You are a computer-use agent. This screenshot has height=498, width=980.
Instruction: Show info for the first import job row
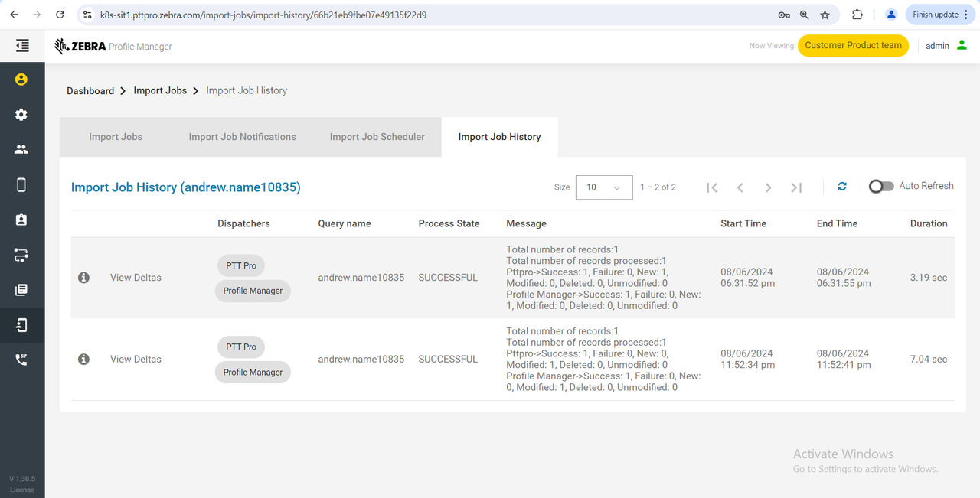point(83,277)
